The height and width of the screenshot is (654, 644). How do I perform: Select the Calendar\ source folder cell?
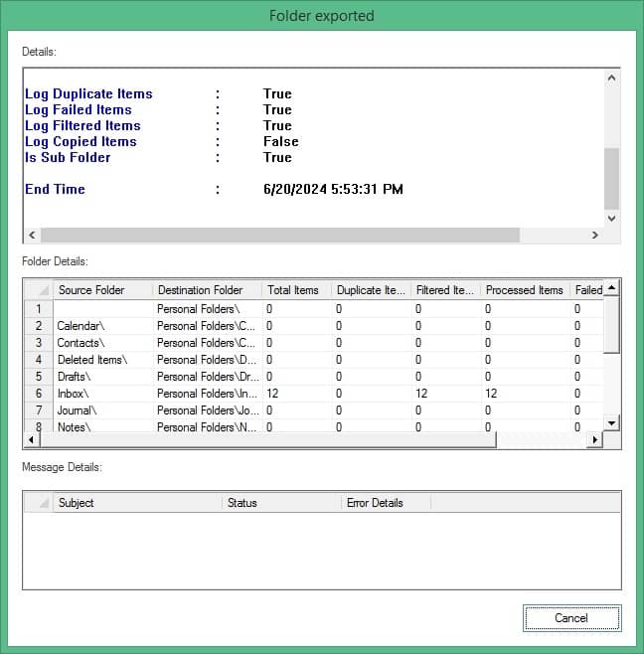(x=103, y=326)
